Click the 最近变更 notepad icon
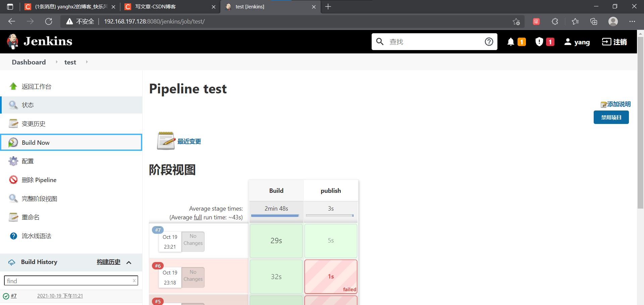 (x=166, y=140)
